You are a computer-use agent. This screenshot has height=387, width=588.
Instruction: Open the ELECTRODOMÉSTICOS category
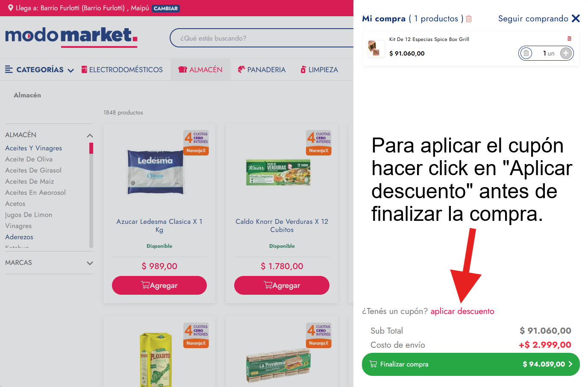[122, 70]
